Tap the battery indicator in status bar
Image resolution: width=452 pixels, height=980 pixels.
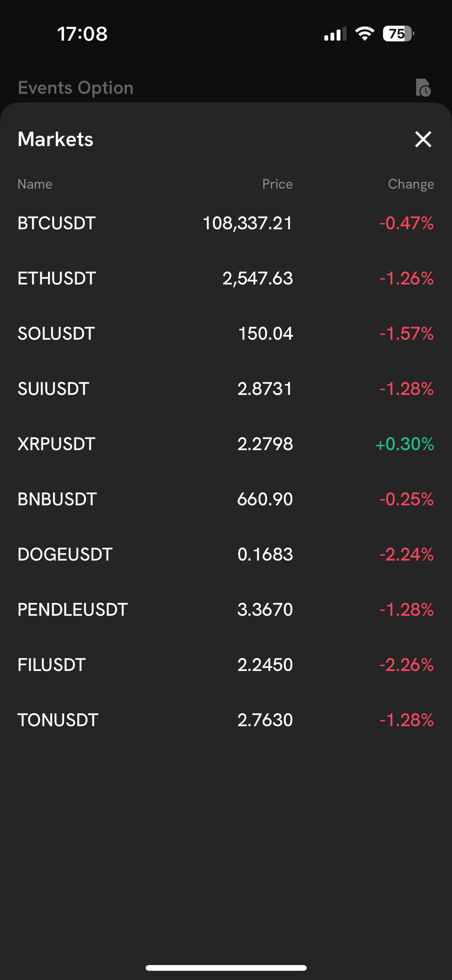click(x=398, y=34)
